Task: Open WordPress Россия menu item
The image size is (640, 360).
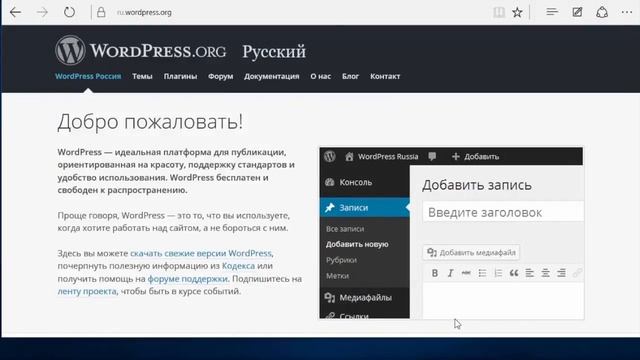Action: point(88,76)
